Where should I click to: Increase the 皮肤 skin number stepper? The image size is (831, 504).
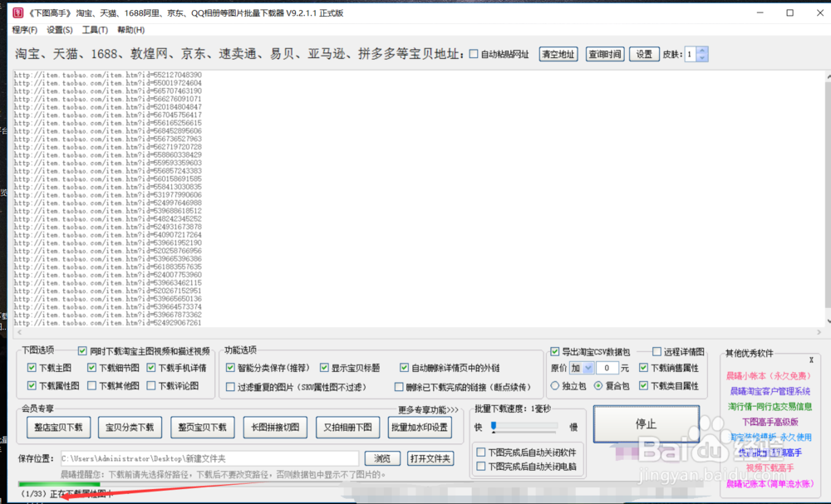(702, 51)
